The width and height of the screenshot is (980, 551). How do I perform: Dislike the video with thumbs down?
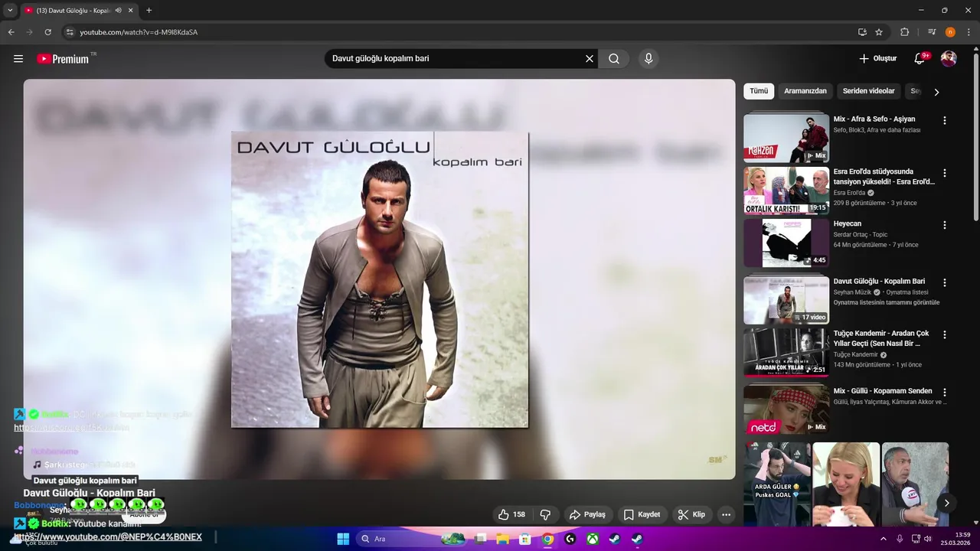pyautogui.click(x=546, y=514)
